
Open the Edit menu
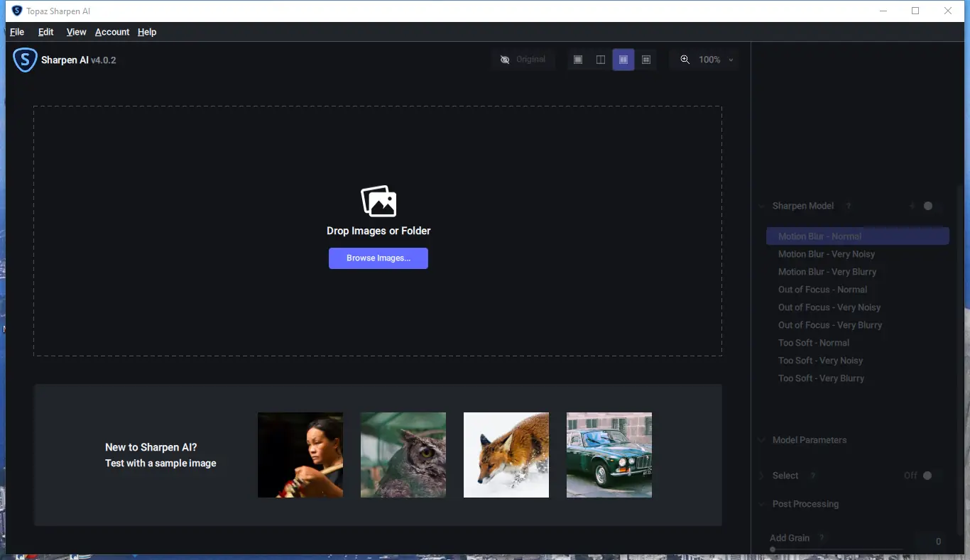tap(46, 32)
